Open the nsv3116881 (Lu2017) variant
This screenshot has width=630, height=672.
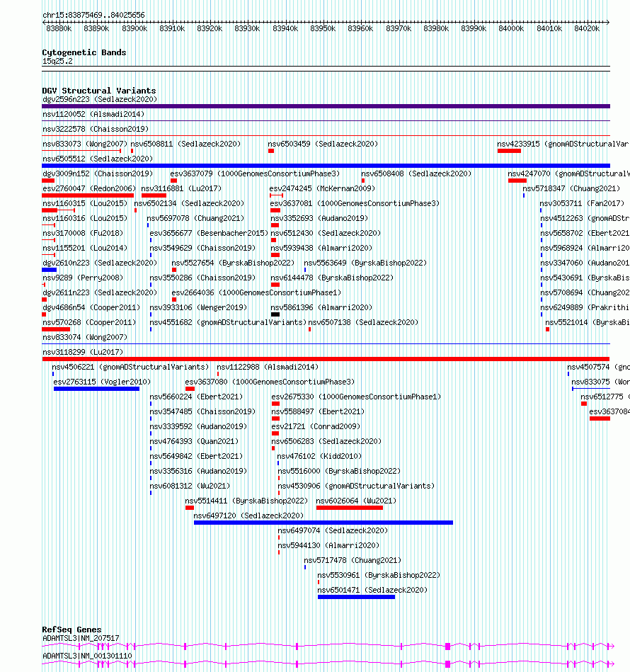pos(181,188)
